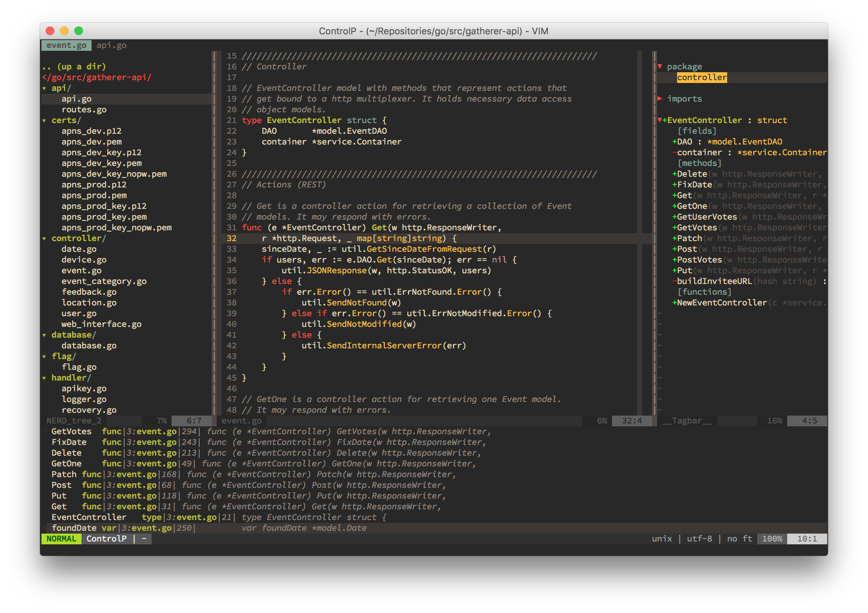868x613 pixels.
Task: Click the yellow minimize window button
Action: (x=64, y=31)
